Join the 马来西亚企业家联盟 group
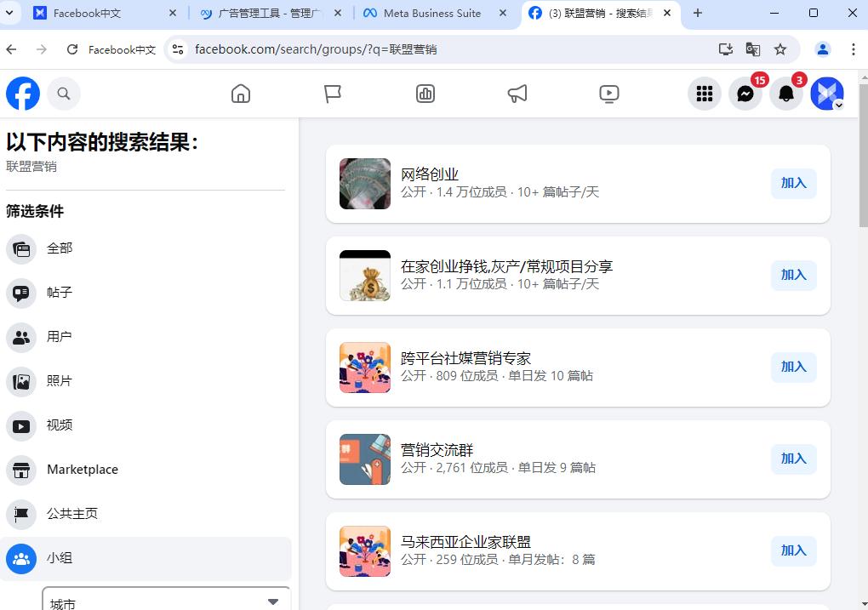Viewport: 868px width, 610px height. point(794,550)
